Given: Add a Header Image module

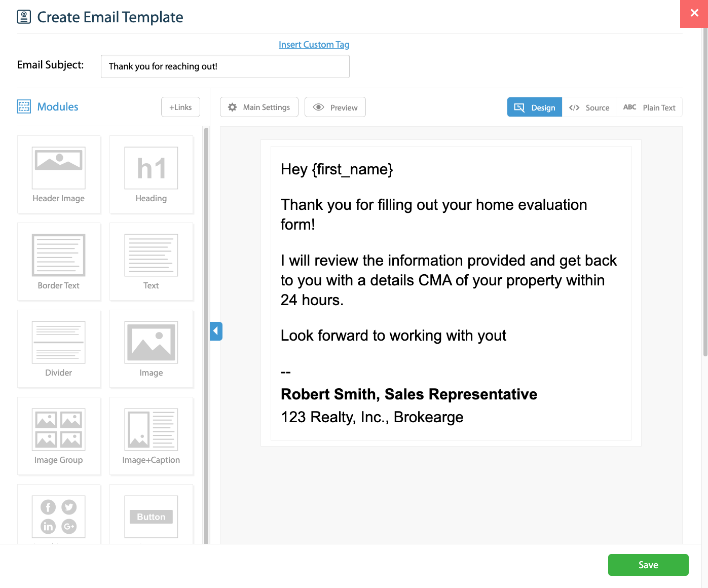Looking at the screenshot, I should (x=59, y=174).
